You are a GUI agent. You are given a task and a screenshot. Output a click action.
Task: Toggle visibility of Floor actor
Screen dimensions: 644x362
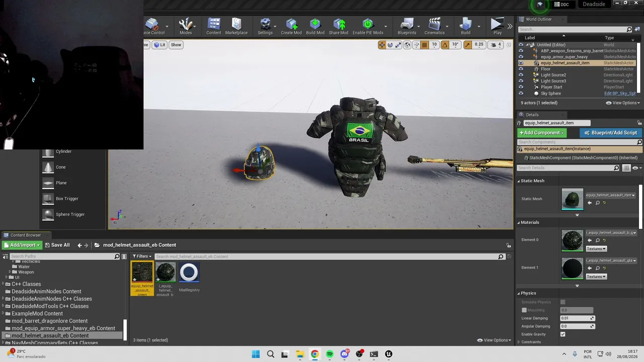click(521, 69)
